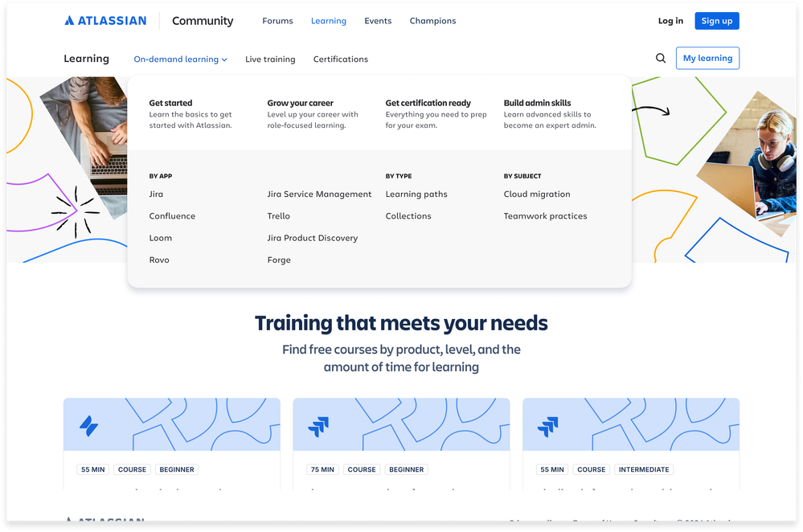Open the Champions section

(432, 21)
